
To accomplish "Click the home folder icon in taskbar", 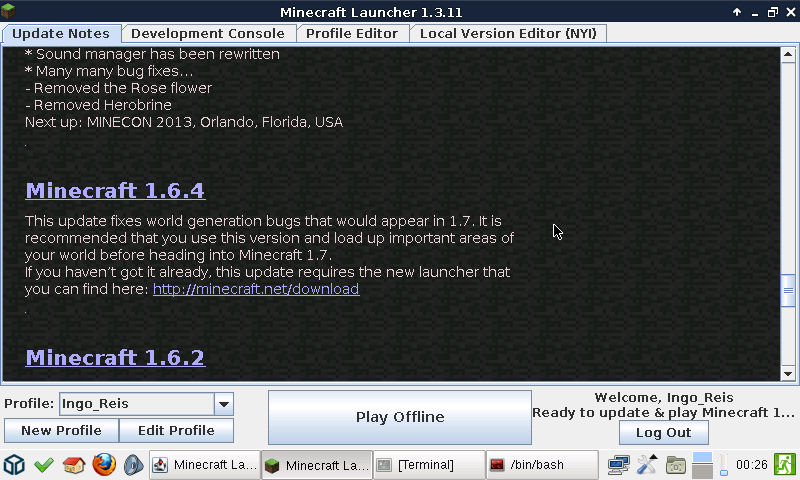I will point(73,465).
